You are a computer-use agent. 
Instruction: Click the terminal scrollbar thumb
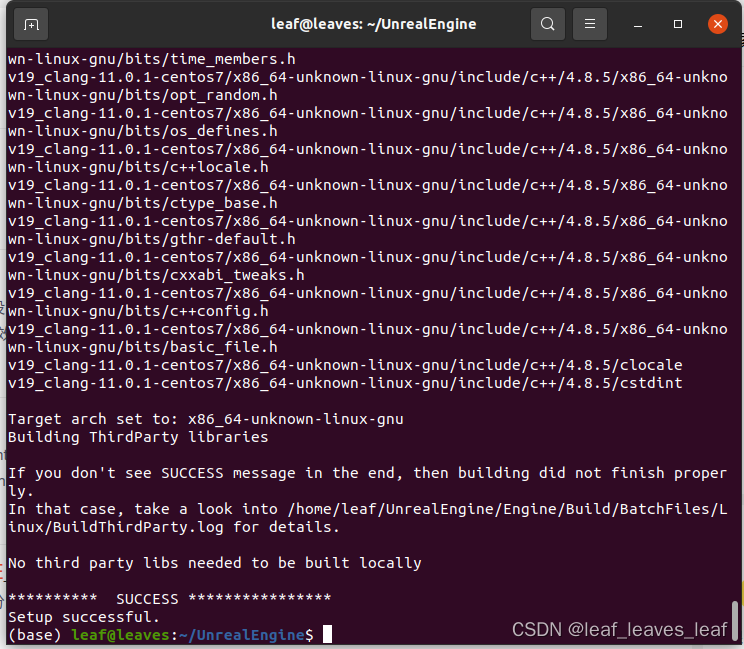[x=735, y=621]
